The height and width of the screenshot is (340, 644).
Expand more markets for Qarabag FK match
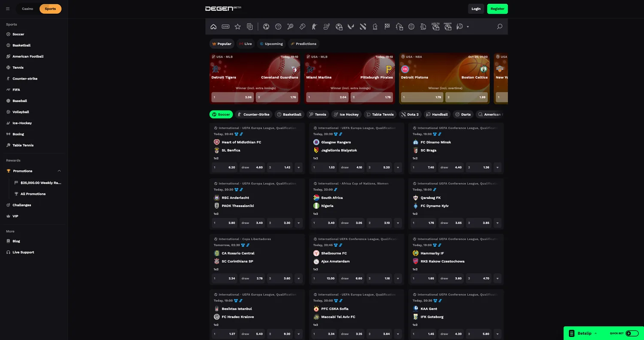[498, 223]
